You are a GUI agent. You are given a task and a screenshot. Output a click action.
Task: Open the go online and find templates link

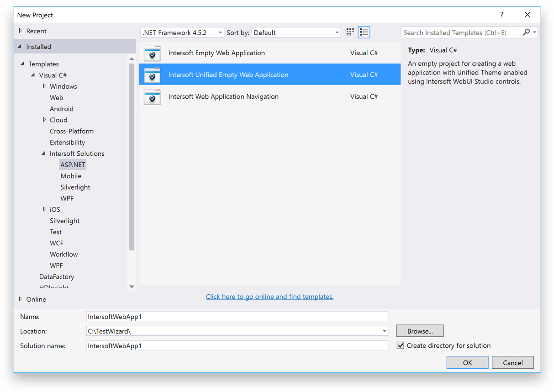click(269, 297)
